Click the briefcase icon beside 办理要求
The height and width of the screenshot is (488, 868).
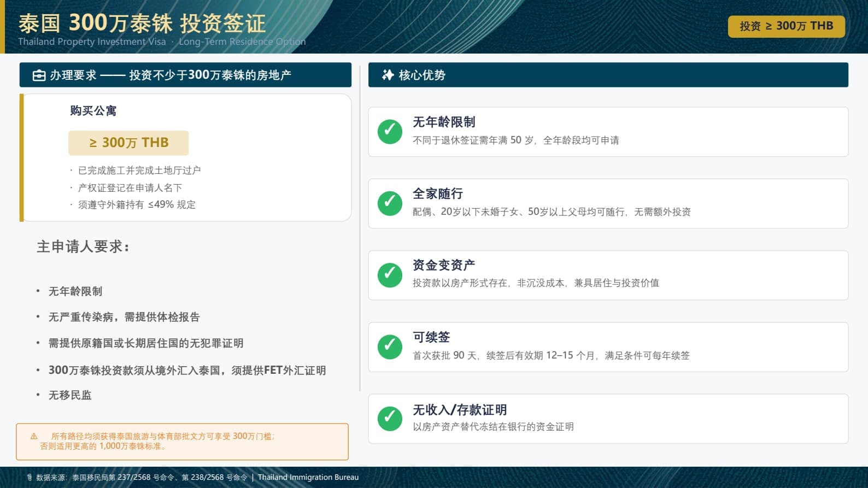(x=39, y=75)
